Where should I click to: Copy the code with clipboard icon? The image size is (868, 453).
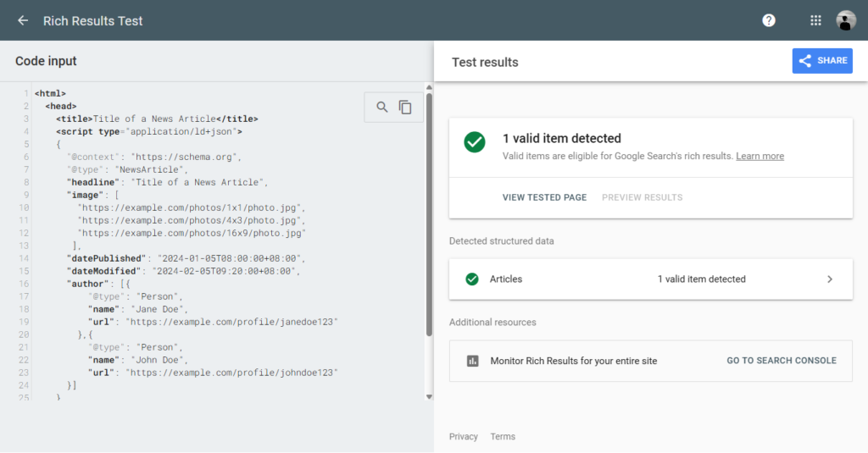tap(405, 107)
